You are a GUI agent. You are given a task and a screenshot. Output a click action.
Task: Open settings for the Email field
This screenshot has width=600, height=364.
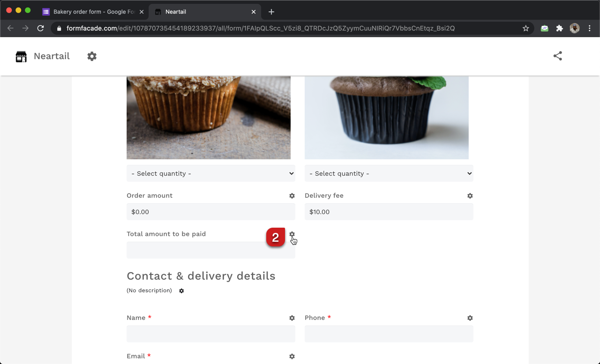click(292, 357)
